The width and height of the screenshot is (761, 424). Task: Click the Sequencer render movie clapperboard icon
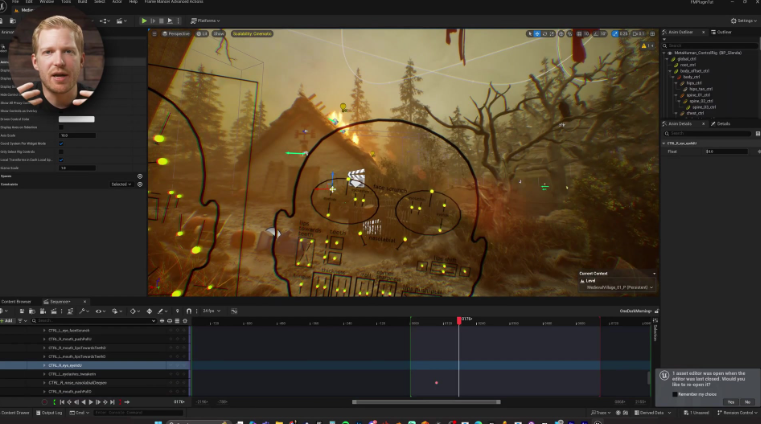coord(54,311)
